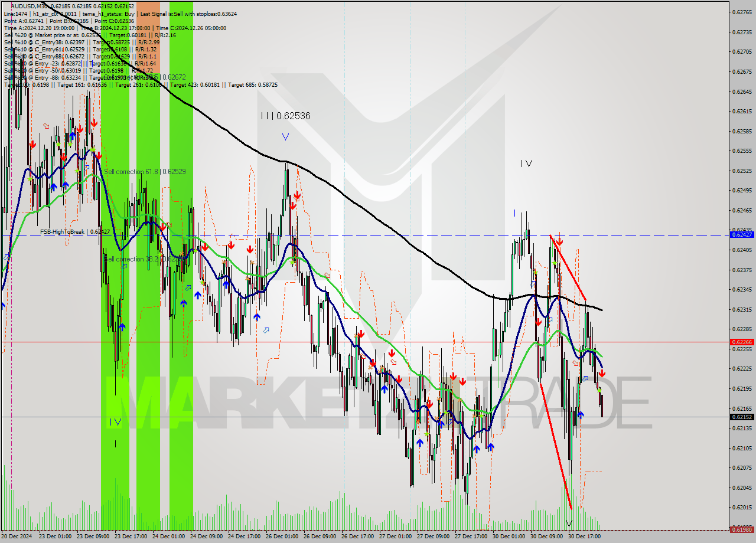The height and width of the screenshot is (543, 756).
Task: Click the 0.62765 price scale label
Action: click(x=742, y=12)
